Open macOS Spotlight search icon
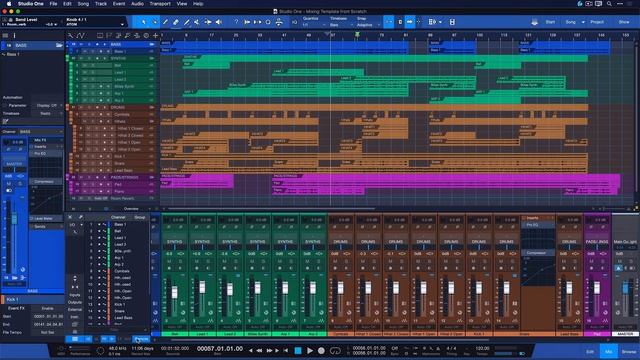The image size is (640, 360). [609, 4]
